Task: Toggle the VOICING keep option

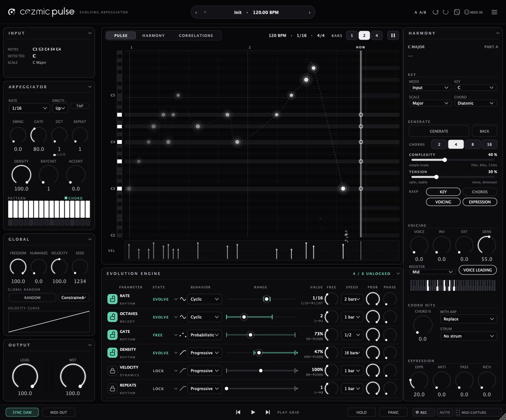Action: click(x=443, y=202)
